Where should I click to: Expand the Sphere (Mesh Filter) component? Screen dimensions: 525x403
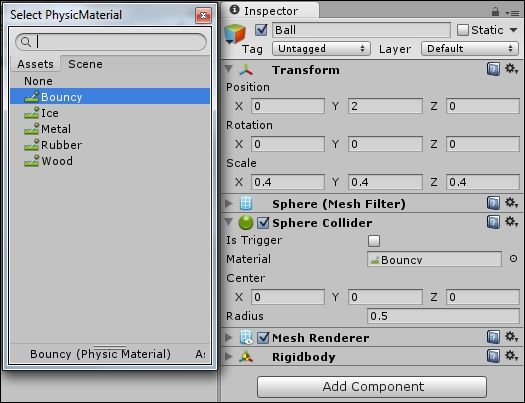(x=229, y=204)
